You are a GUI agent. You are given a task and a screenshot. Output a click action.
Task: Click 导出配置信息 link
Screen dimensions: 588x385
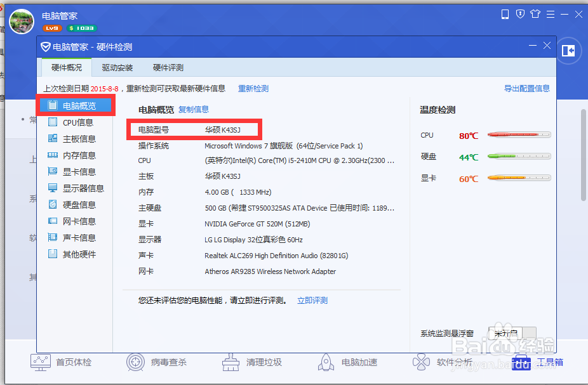(x=527, y=88)
